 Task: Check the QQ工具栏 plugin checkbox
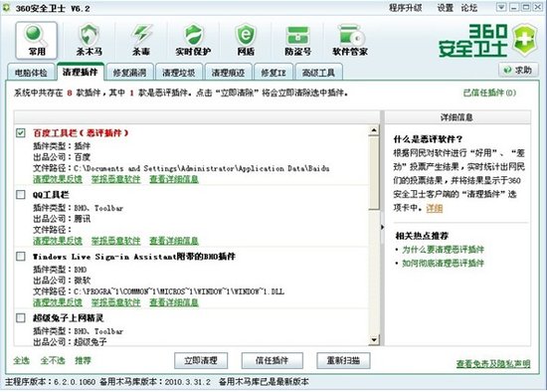21,194
